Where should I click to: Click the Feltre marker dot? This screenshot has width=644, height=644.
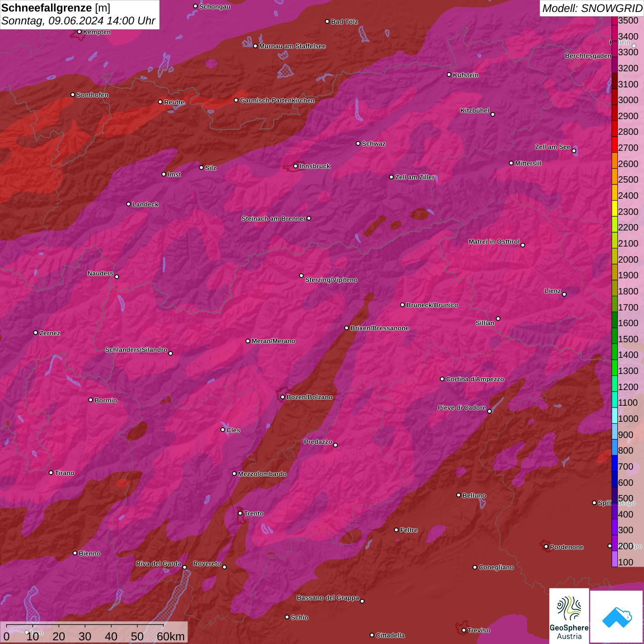[396, 530]
